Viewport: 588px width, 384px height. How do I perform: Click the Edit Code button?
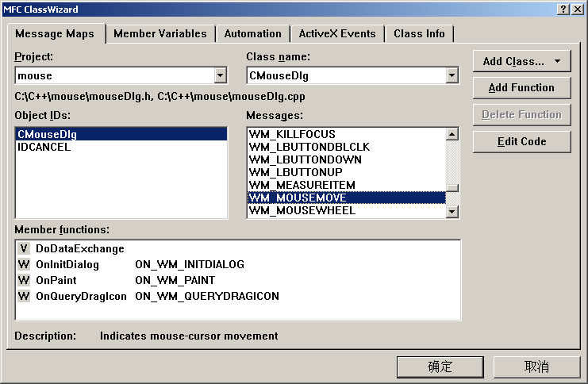click(521, 142)
